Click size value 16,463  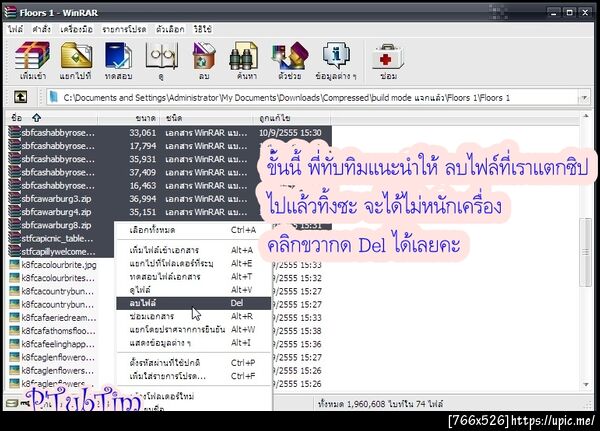142,186
